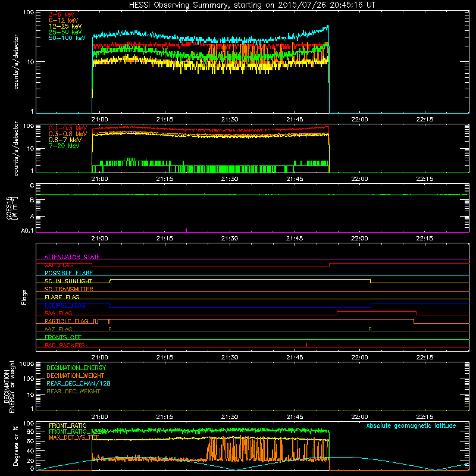Select the BAD_PACKETS flag label
This screenshot has height=476, width=476.
click(65, 345)
